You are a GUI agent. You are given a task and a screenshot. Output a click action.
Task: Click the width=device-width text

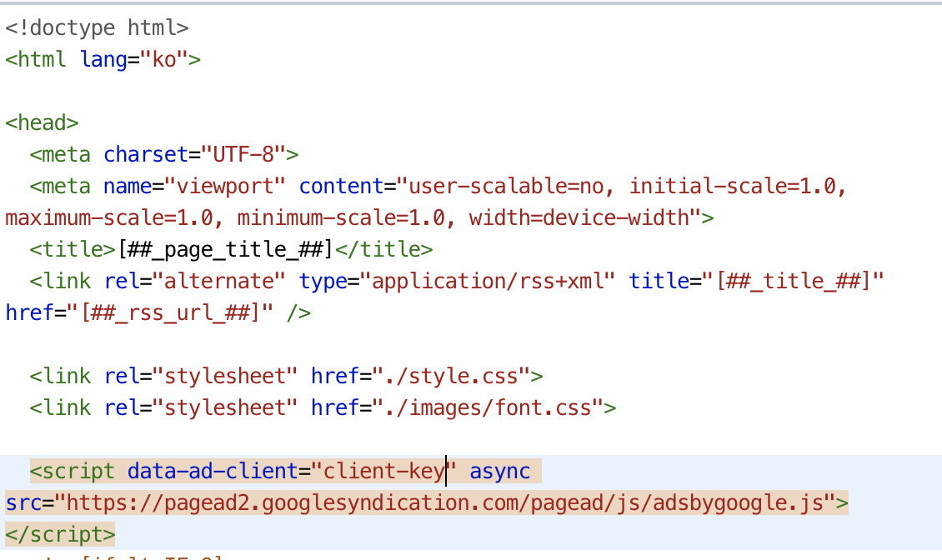(x=579, y=217)
